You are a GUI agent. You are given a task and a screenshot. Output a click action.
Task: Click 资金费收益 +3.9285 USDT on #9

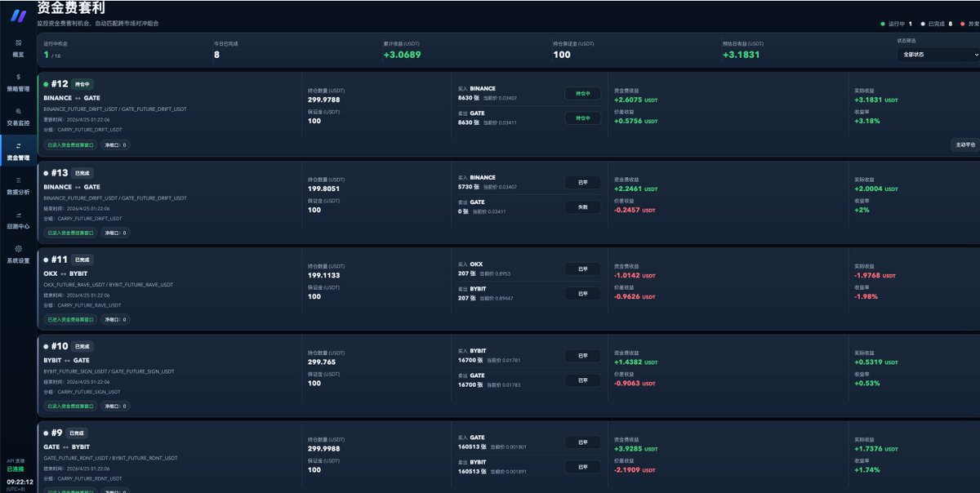click(635, 448)
